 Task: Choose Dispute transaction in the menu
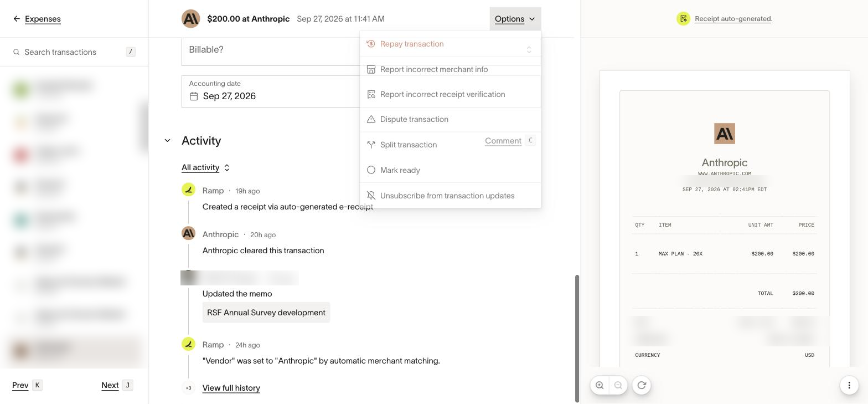(x=450, y=119)
